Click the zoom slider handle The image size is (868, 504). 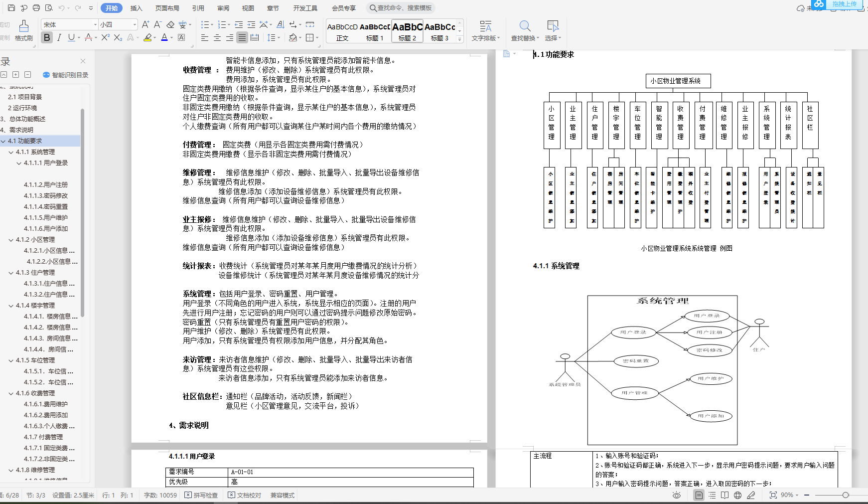(x=846, y=495)
